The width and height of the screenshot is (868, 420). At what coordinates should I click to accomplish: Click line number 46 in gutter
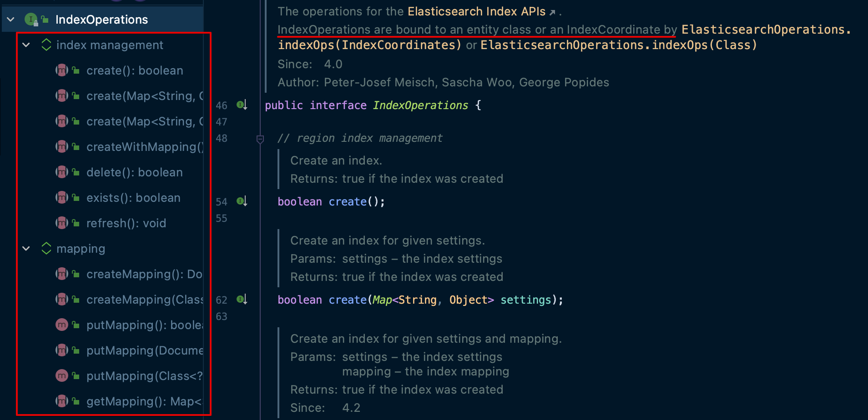tap(222, 105)
